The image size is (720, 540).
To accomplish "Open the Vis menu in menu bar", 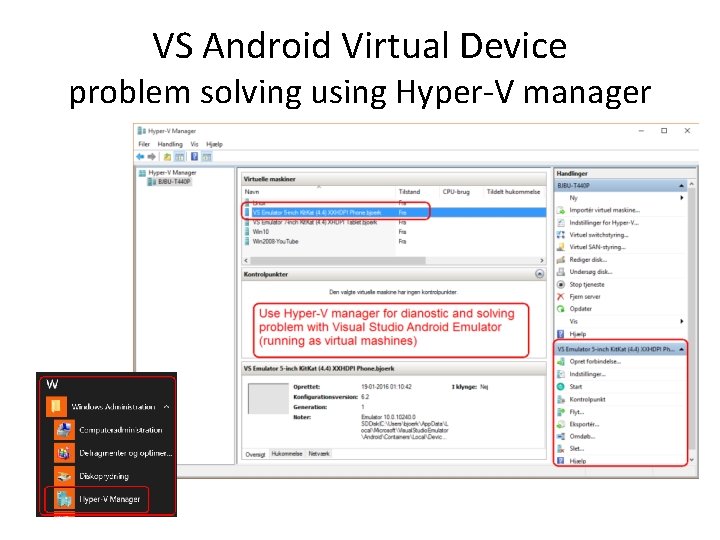I will (x=195, y=144).
